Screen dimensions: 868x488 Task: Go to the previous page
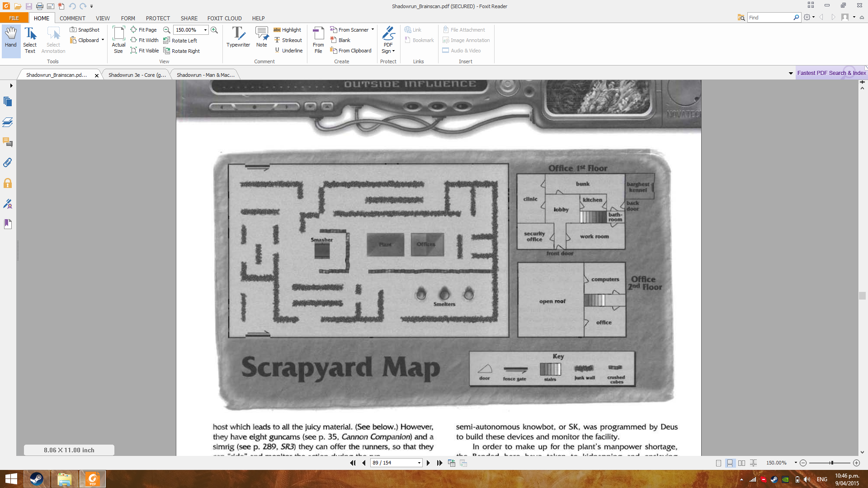pos(364,463)
